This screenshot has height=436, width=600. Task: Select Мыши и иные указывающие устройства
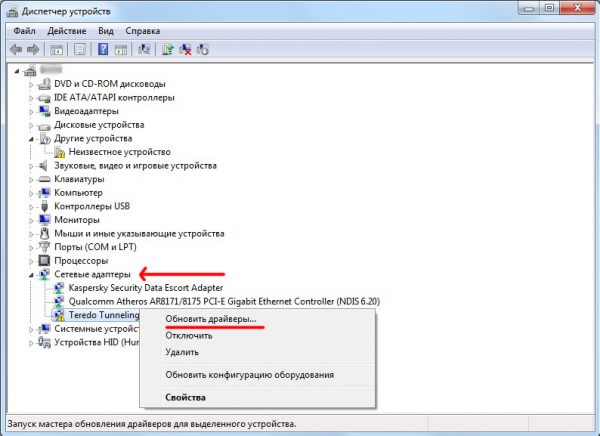point(139,233)
